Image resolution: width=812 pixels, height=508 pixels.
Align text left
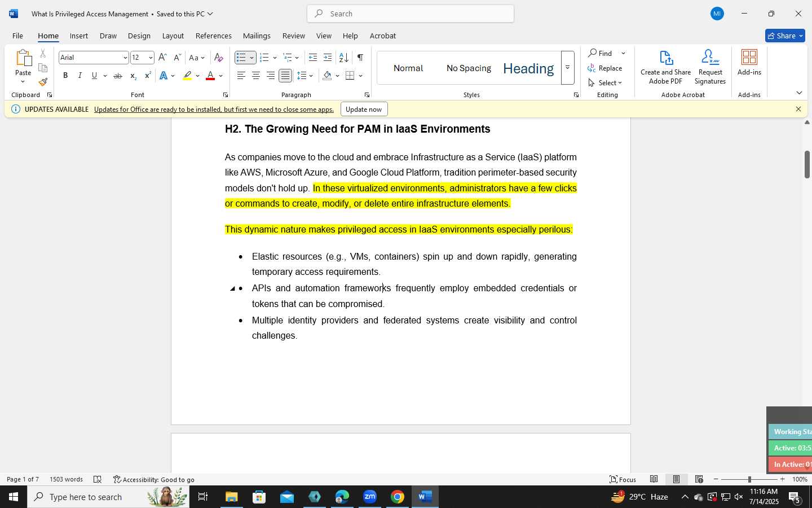point(241,76)
